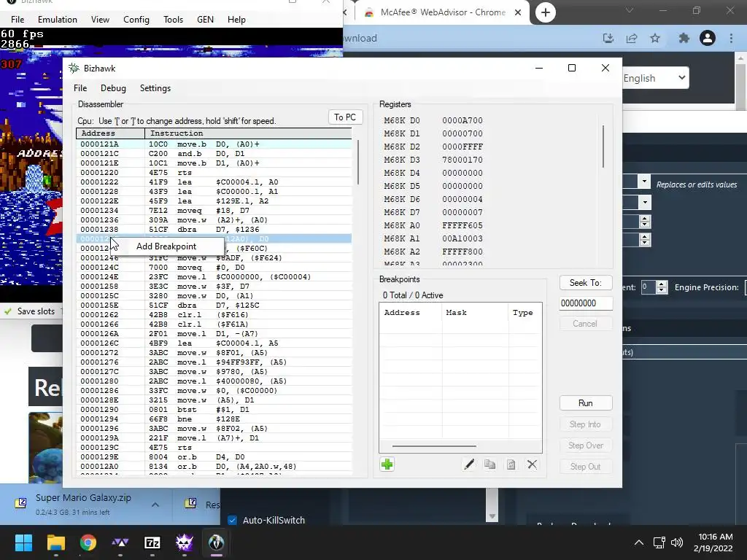Click the pencil edit breakpoint icon

(x=469, y=464)
